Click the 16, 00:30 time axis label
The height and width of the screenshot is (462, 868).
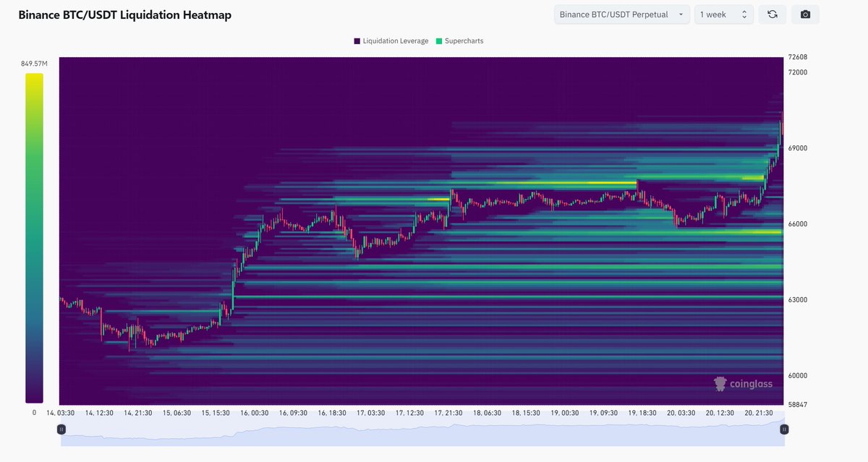[255, 413]
